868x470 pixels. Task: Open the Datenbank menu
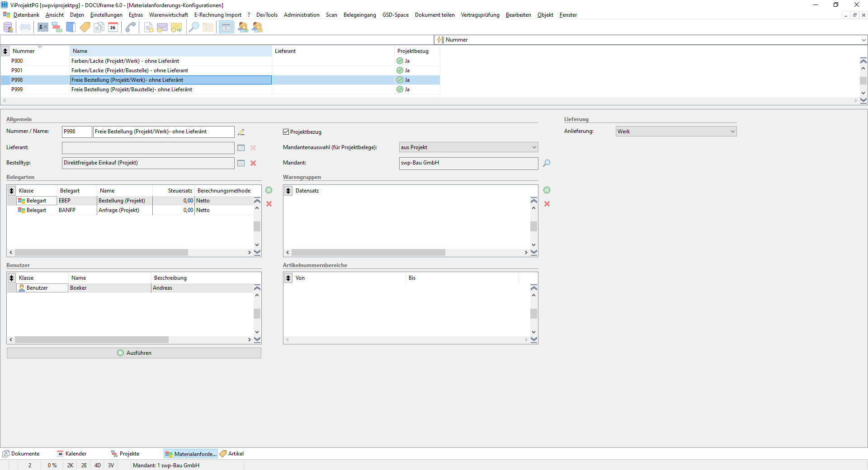click(x=26, y=15)
